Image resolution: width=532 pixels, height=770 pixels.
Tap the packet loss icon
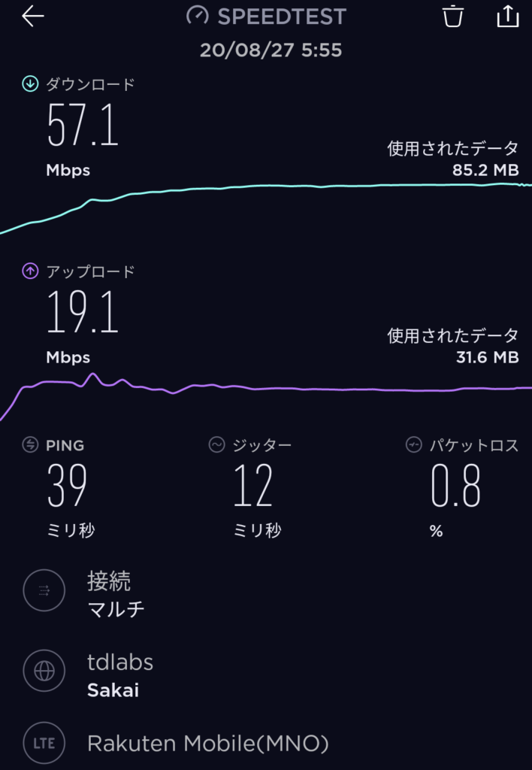coord(414,445)
